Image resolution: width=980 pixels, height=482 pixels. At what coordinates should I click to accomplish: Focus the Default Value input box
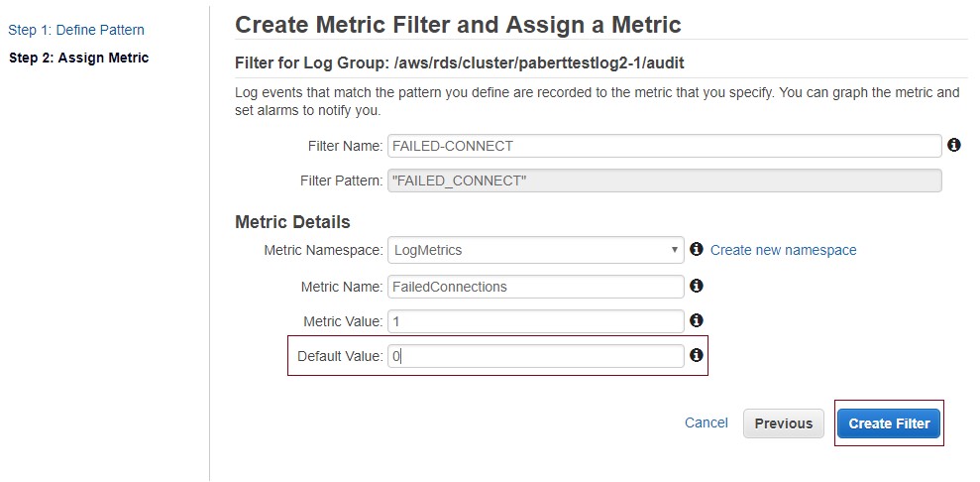tap(536, 356)
